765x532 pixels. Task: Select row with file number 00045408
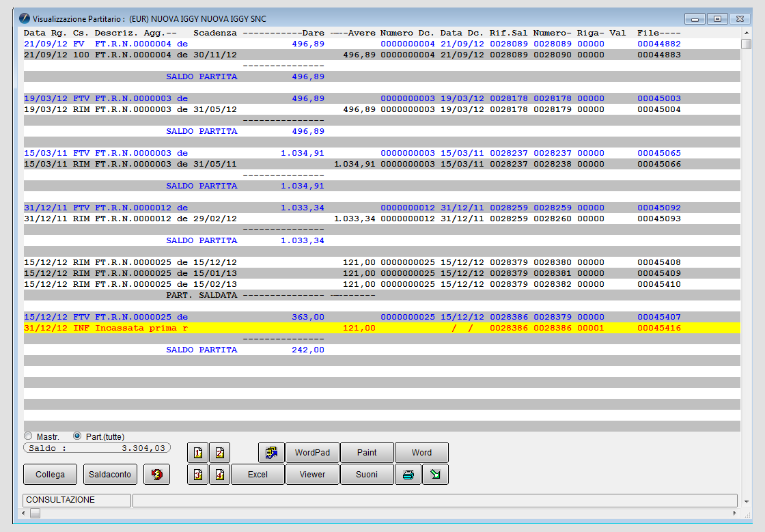[382, 262]
